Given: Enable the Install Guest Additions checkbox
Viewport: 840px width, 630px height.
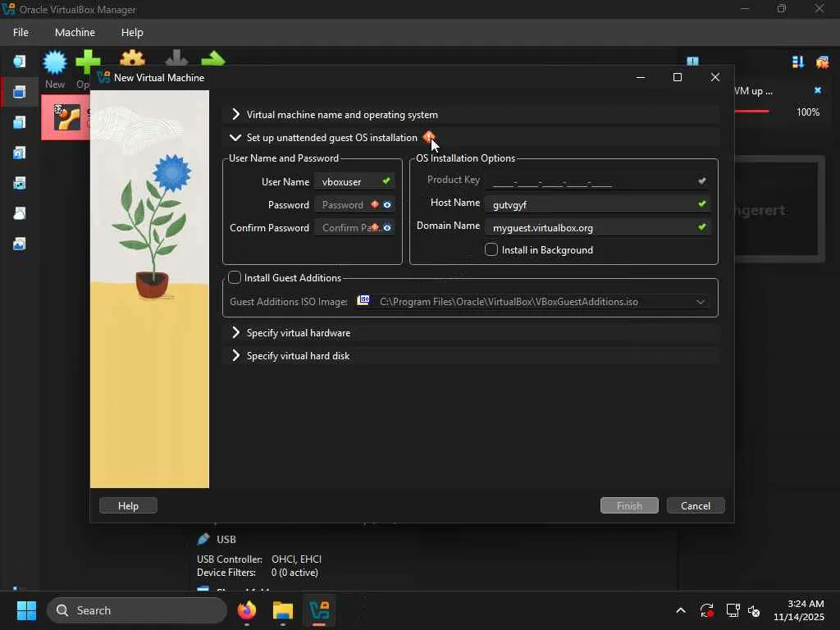Looking at the screenshot, I should pos(234,277).
